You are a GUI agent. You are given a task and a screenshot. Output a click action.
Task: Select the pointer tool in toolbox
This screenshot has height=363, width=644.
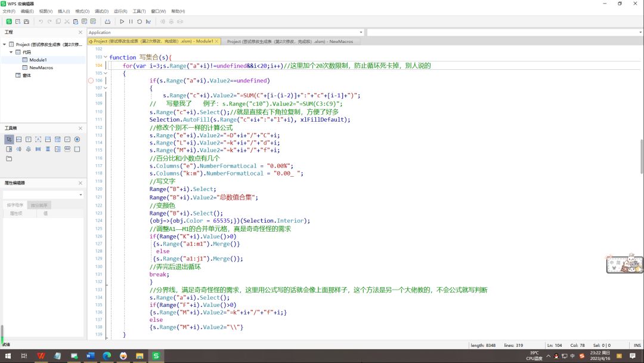[x=9, y=139]
